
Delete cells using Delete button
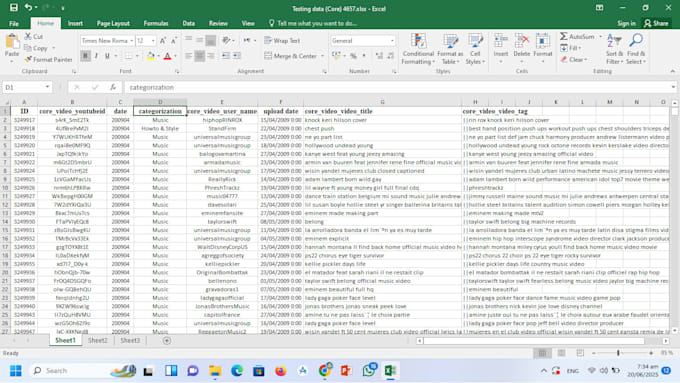(522, 49)
